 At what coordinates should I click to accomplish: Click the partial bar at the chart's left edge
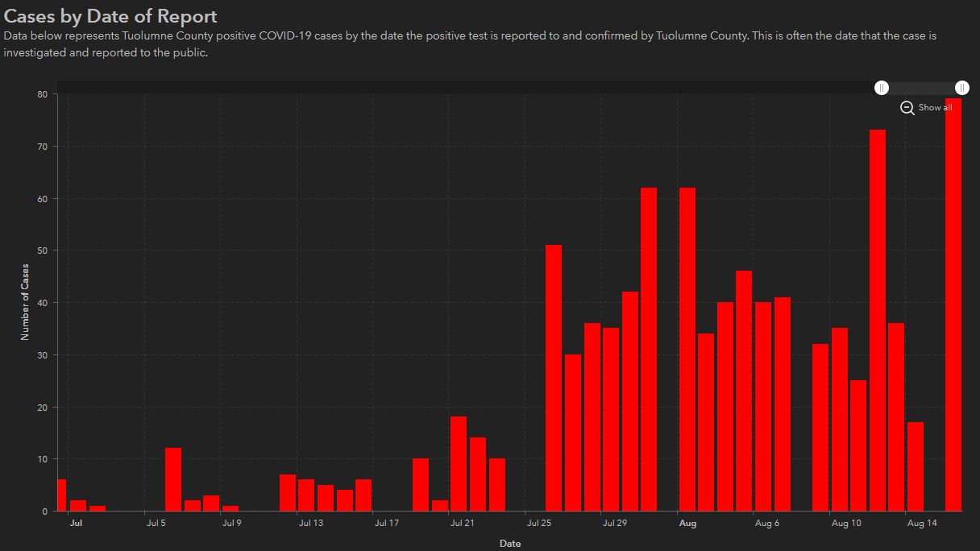[x=61, y=495]
